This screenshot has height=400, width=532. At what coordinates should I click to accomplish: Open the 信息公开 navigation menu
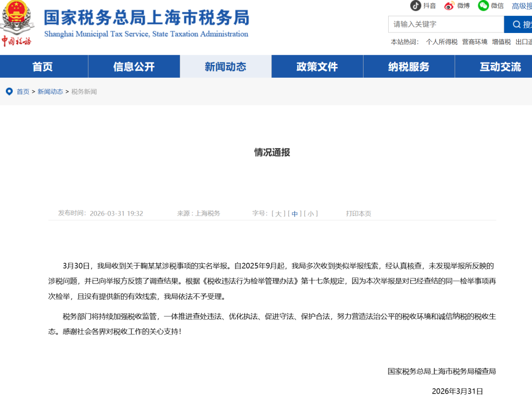coord(134,67)
